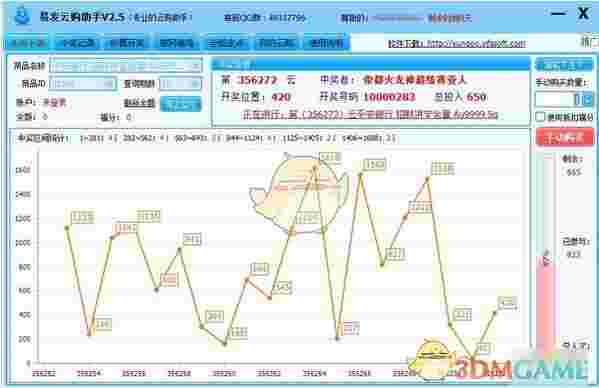Open the seventh tab in the blue tab row
The image size is (599, 388).
click(x=326, y=43)
